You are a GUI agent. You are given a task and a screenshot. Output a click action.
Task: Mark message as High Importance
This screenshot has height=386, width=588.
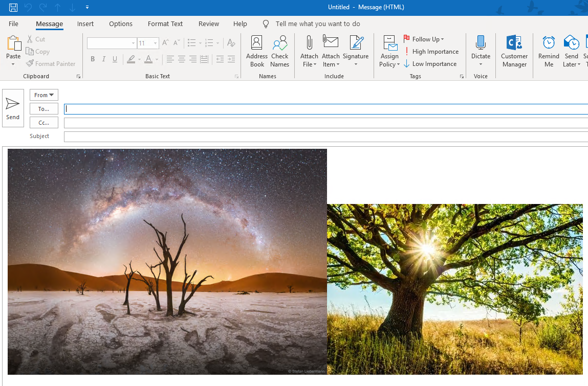coord(430,52)
